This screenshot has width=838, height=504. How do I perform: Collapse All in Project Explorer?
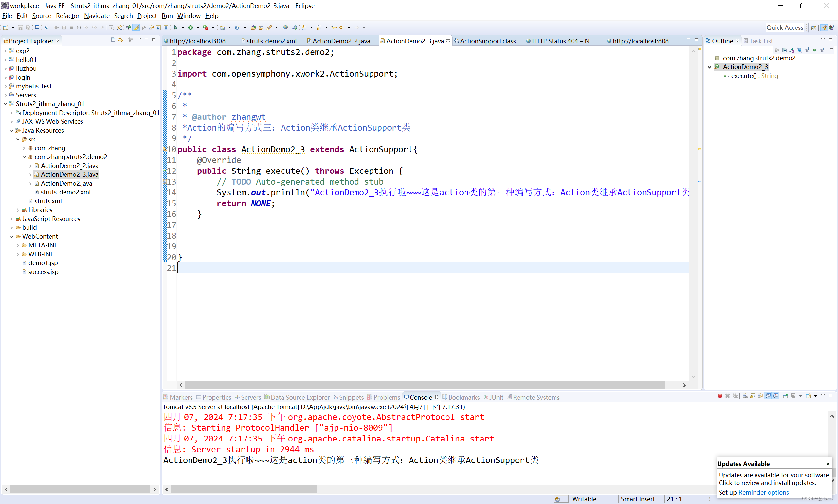click(x=113, y=40)
